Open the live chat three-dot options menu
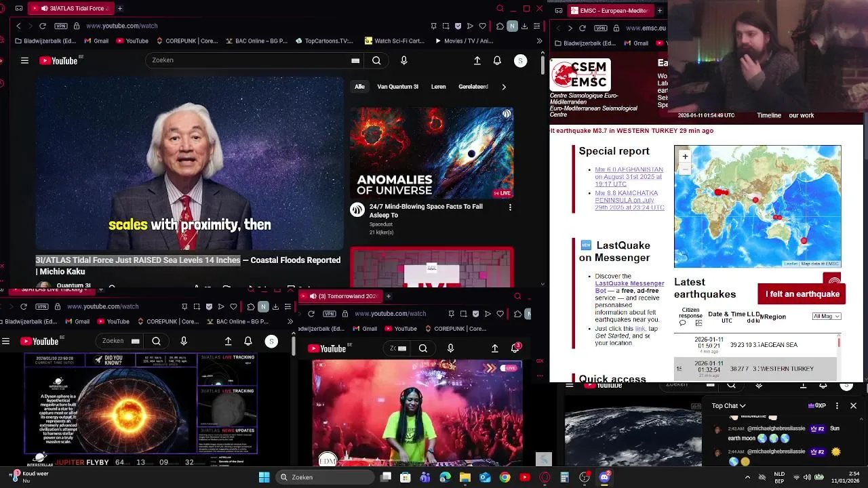The height and width of the screenshot is (488, 868). click(837, 406)
